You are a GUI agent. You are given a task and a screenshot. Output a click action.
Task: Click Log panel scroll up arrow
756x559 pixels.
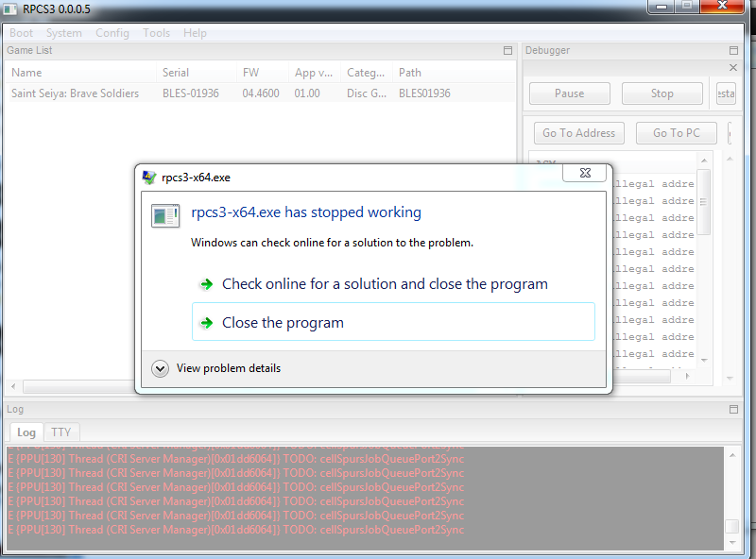pyautogui.click(x=732, y=455)
